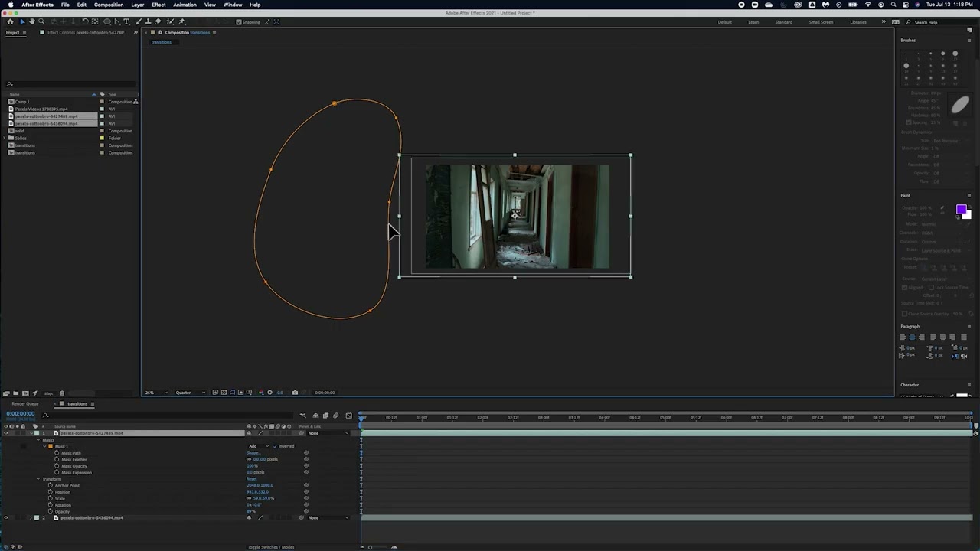Select the Roto Brush tool
980x551 pixels.
coord(170,21)
